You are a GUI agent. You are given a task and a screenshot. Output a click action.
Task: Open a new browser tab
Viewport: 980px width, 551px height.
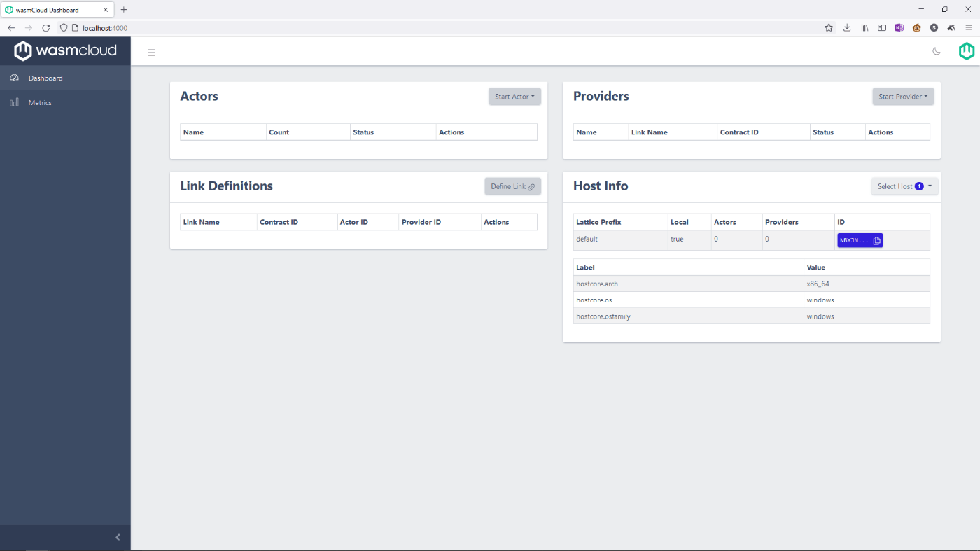coord(124,10)
